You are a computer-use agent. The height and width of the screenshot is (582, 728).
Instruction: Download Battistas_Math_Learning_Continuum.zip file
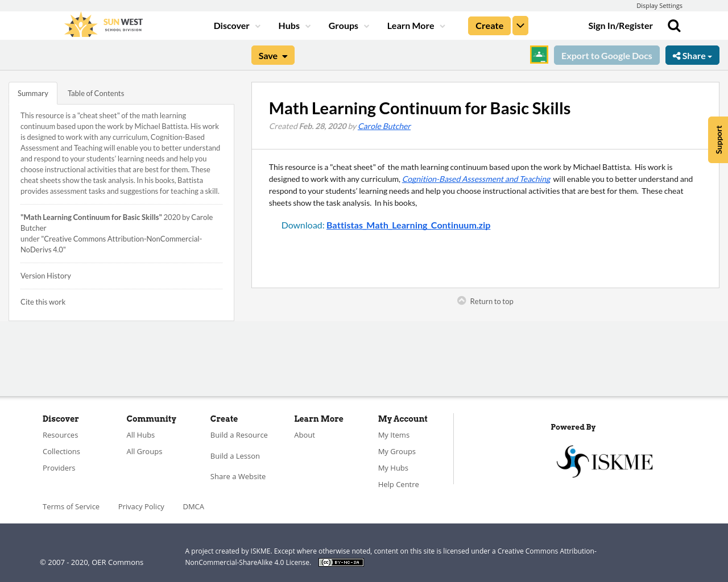(408, 224)
